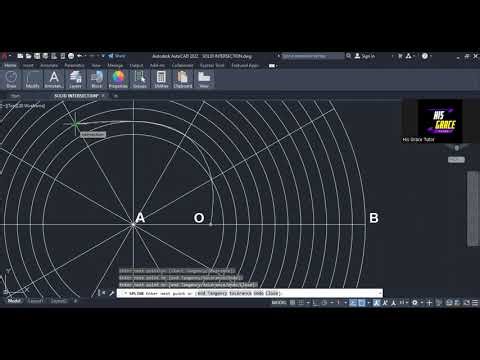Click the navigation bar vertical scrollbar
The height and width of the screenshot is (360, 480).
(473, 209)
